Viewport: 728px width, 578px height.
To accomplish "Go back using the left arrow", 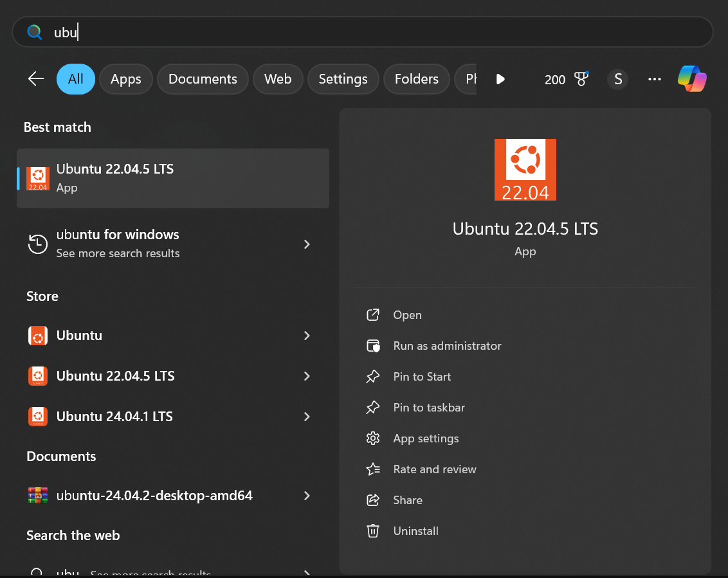I will (36, 79).
